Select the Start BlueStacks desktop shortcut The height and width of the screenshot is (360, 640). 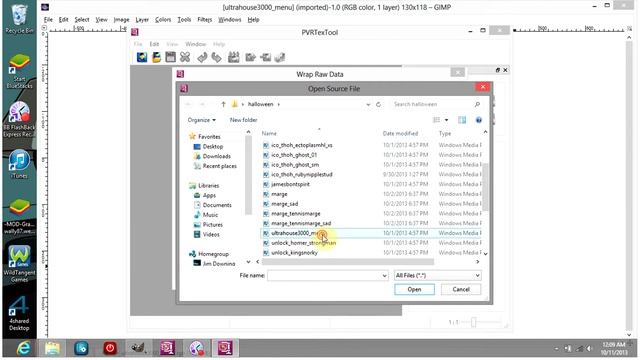click(x=19, y=71)
